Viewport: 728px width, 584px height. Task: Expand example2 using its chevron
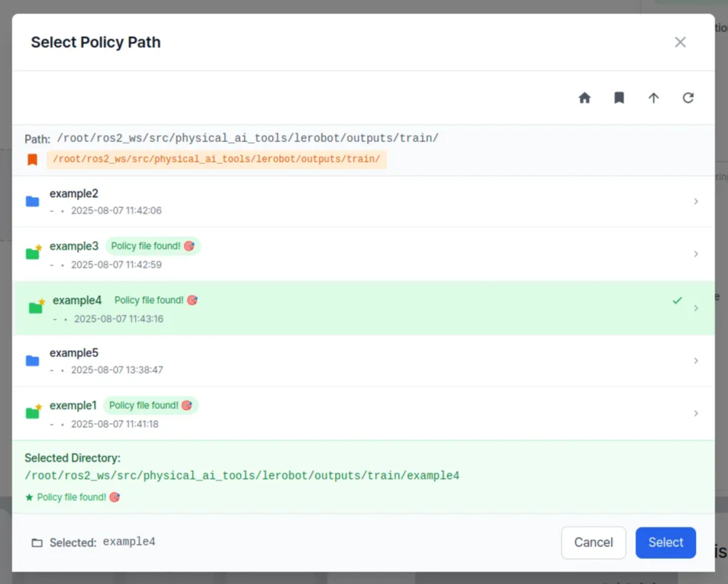(x=696, y=202)
